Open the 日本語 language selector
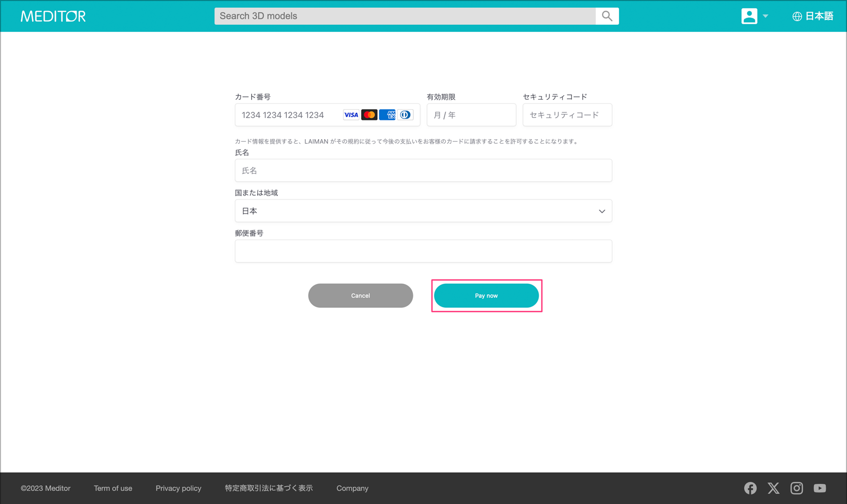Viewport: 847px width, 504px height. [x=819, y=16]
